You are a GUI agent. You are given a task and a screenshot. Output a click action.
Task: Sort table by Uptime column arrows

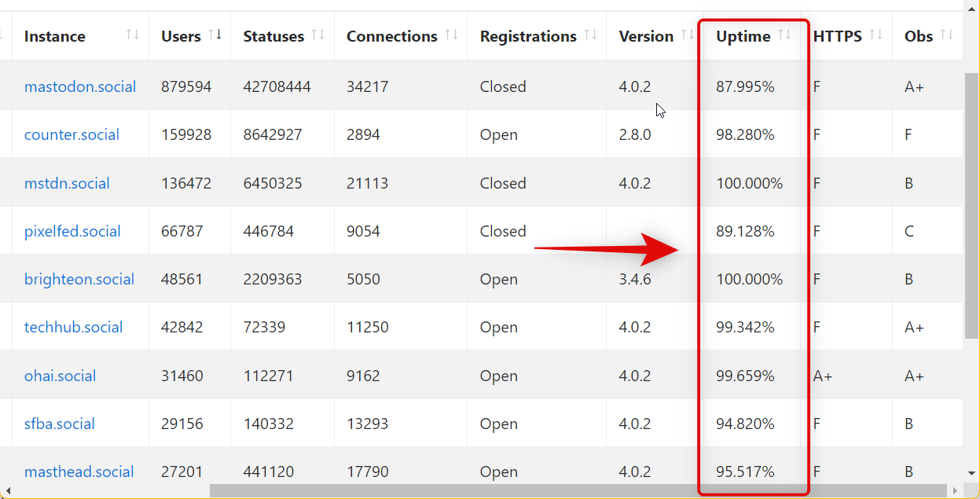[x=784, y=35]
